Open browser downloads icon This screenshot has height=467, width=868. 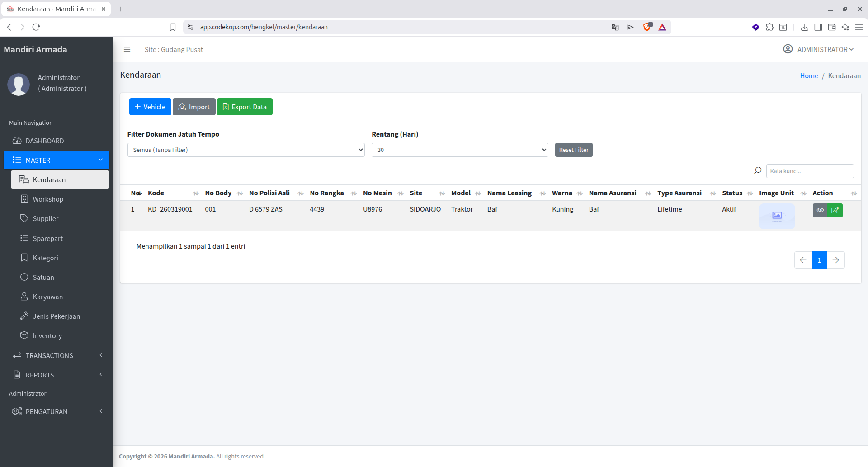805,27
